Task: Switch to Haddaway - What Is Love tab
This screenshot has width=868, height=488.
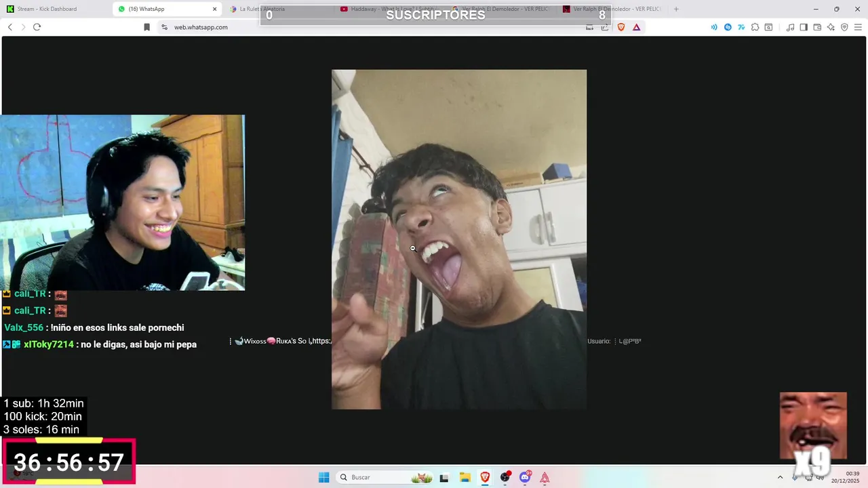Action: coord(390,9)
